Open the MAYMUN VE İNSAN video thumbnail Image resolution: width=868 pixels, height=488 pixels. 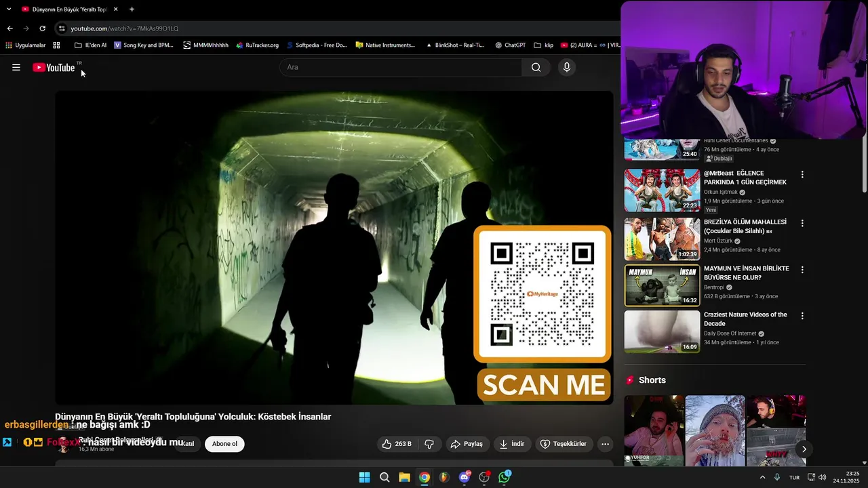(662, 285)
